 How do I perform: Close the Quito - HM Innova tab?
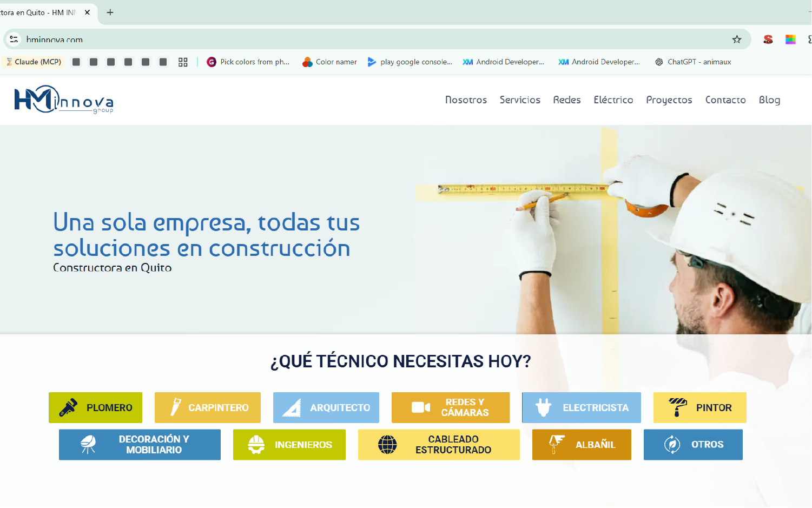pos(87,12)
